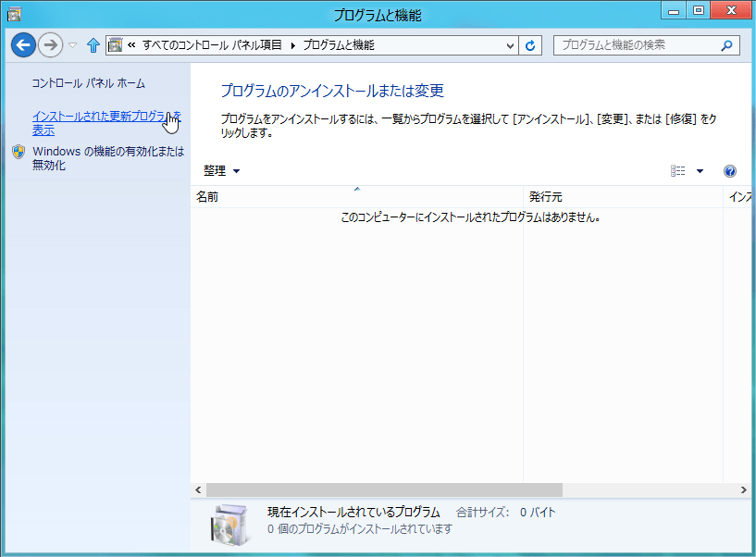Image resolution: width=756 pixels, height=557 pixels.
Task: Open コントロール パネル ホーム link
Action: 88,83
